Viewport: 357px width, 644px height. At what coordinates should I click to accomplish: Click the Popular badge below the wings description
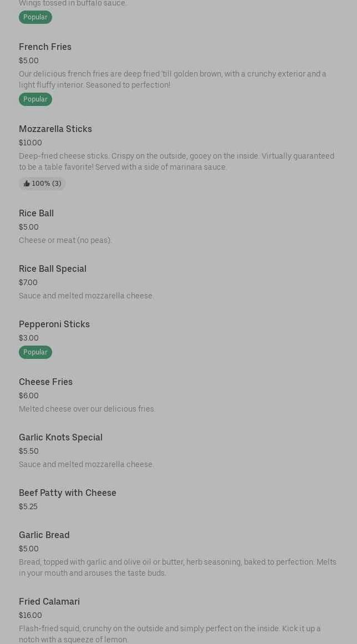[x=35, y=17]
